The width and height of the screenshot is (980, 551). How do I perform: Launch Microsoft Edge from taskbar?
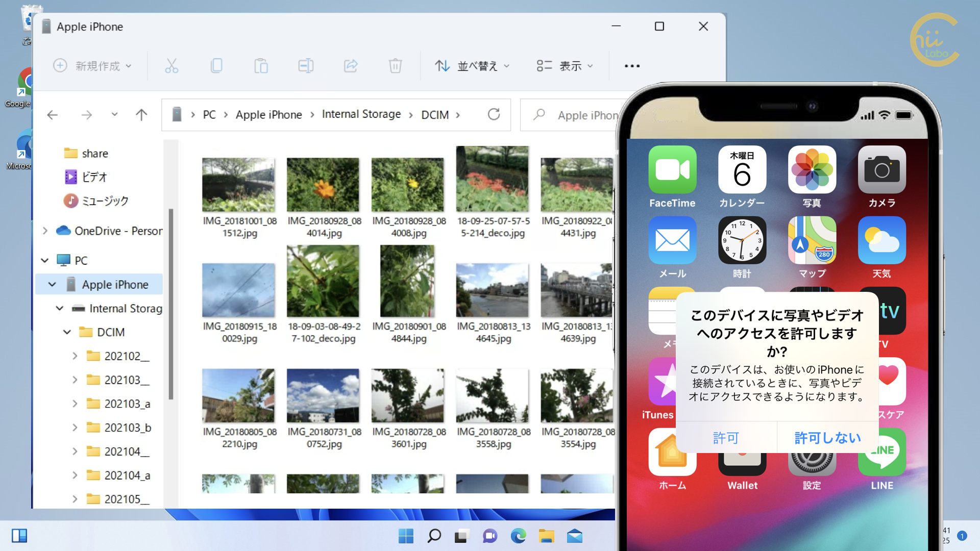tap(518, 536)
